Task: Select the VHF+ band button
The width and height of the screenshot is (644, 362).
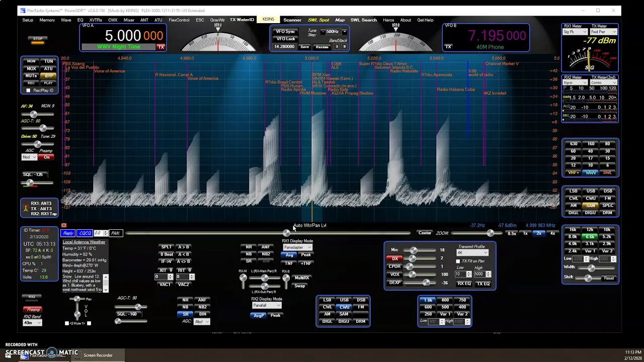Action: (x=574, y=172)
